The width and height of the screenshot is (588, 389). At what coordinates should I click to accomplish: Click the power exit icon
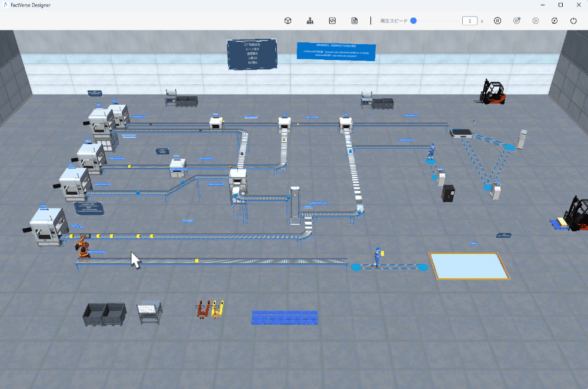(573, 21)
